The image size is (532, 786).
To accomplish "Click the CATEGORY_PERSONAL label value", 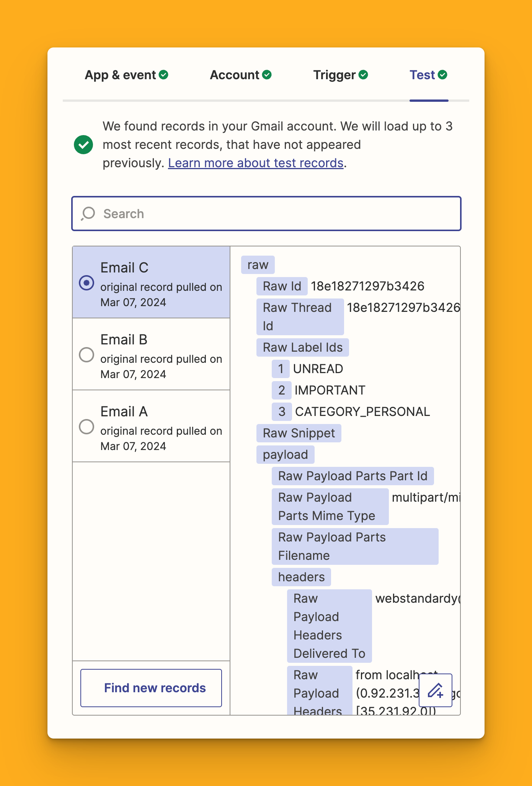I will tap(362, 412).
